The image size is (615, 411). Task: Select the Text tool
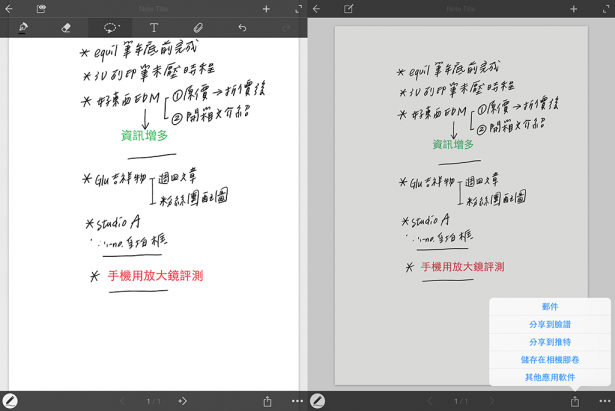(x=154, y=27)
